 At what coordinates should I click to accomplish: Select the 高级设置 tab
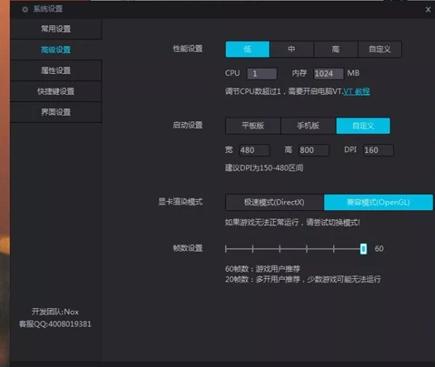[56, 50]
